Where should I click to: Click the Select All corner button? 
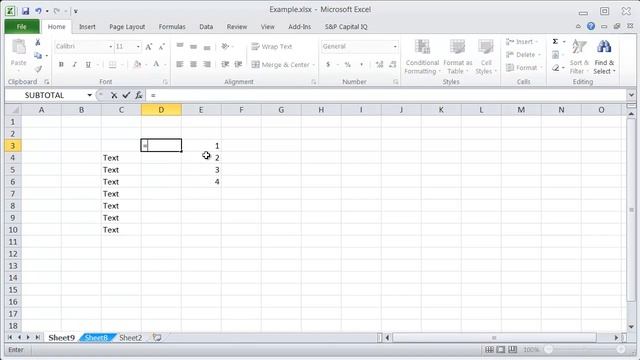click(x=13, y=110)
